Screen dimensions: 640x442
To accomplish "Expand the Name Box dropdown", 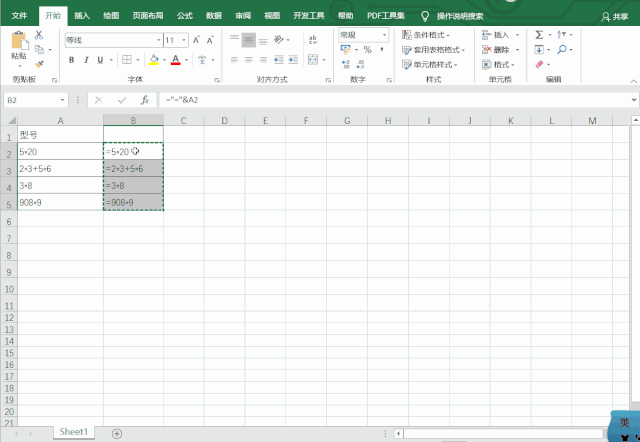I will [62, 100].
